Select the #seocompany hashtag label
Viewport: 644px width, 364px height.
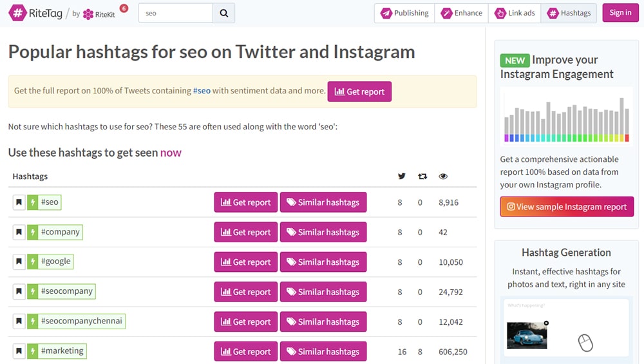(x=67, y=292)
